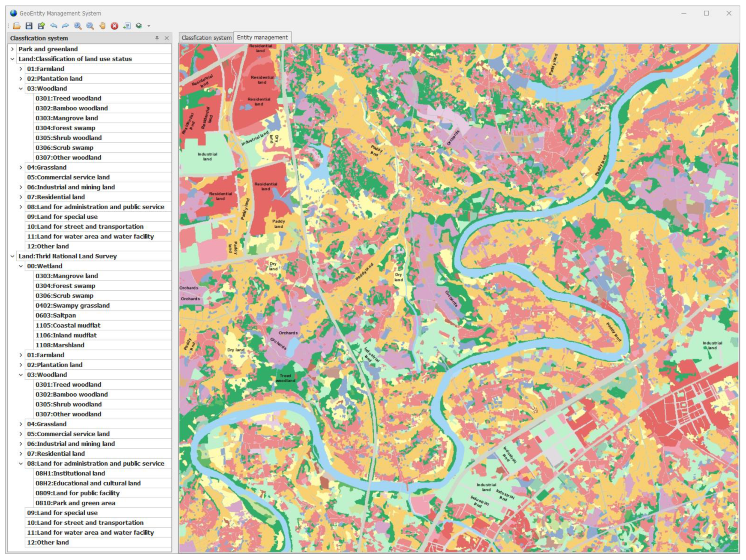Select the zoom in magnifier tool
The image size is (746, 560).
coord(78,26)
